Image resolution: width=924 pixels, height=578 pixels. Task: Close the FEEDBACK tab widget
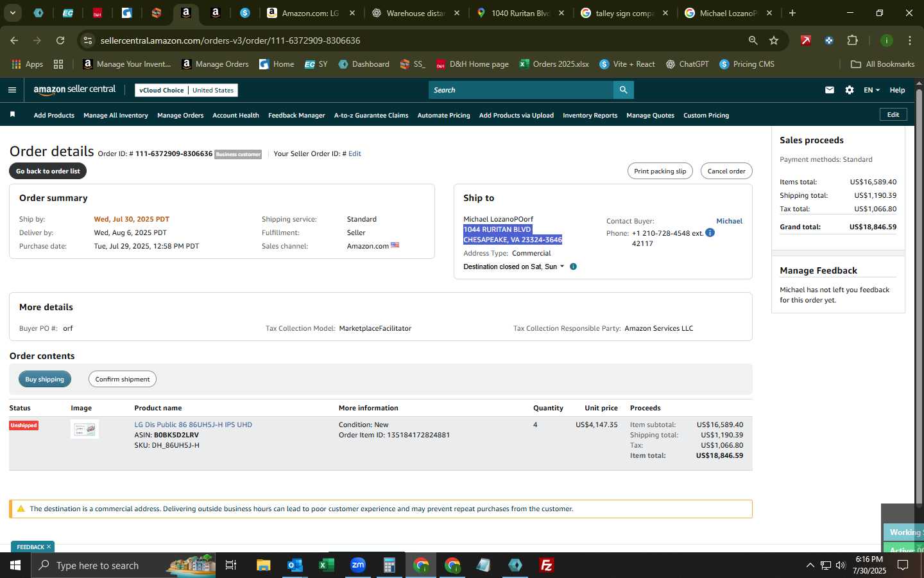point(49,547)
